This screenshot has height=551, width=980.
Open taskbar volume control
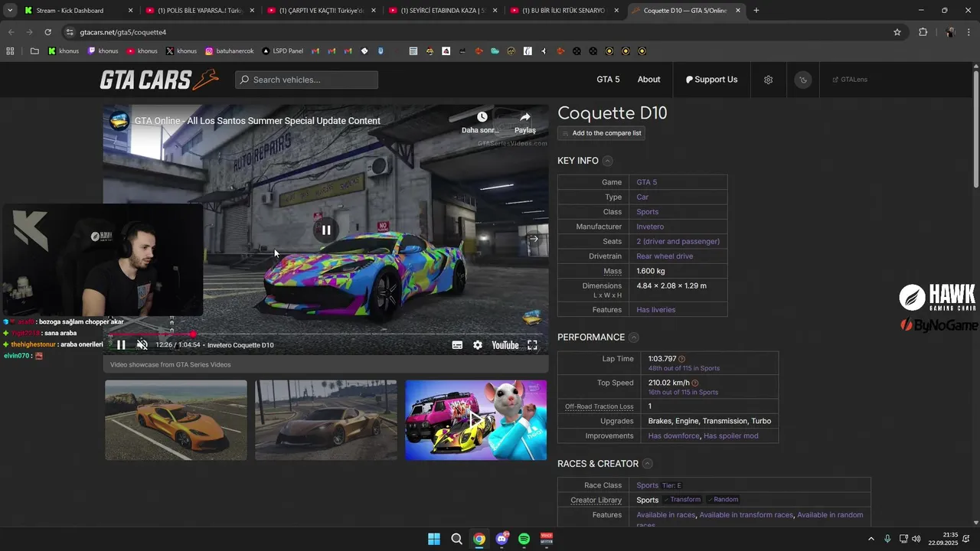916,539
